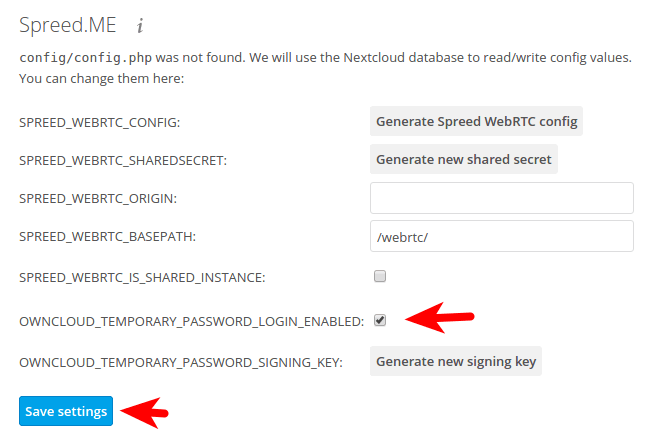Click the basepath field containing /webrtc/
This screenshot has height=438, width=658.
(x=501, y=237)
